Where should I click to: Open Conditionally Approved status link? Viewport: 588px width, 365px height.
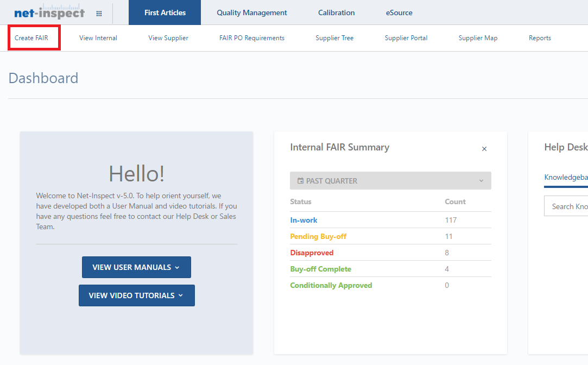(x=331, y=286)
